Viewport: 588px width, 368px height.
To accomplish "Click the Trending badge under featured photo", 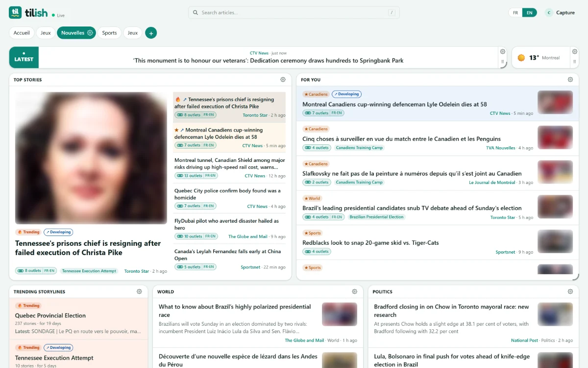I will (28, 232).
